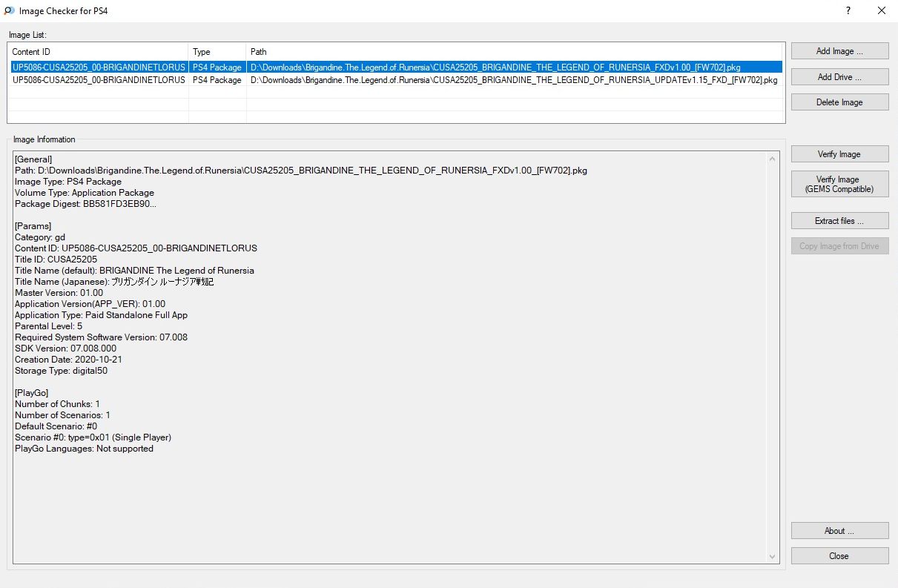Click the 'Package Digest: BB581FD3EB90...' line
Screen dimensions: 898x588
86,204
